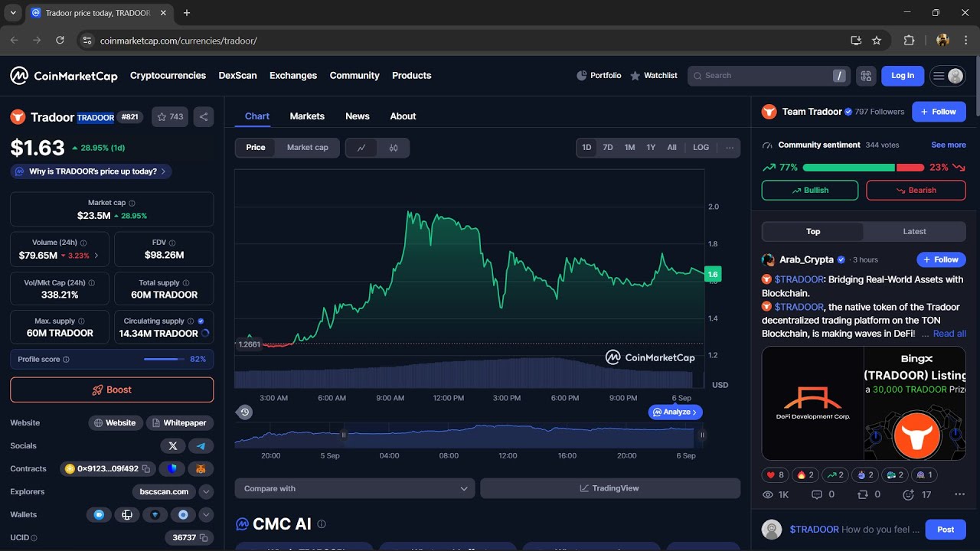Add token to MetaMask via fox icon
This screenshot has width=980, height=551.
[x=201, y=468]
